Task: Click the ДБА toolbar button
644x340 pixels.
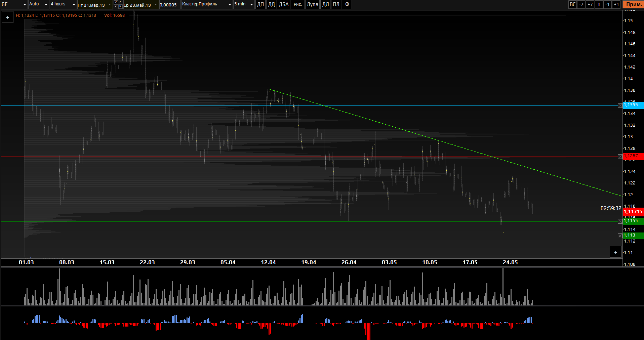Action: [x=284, y=4]
